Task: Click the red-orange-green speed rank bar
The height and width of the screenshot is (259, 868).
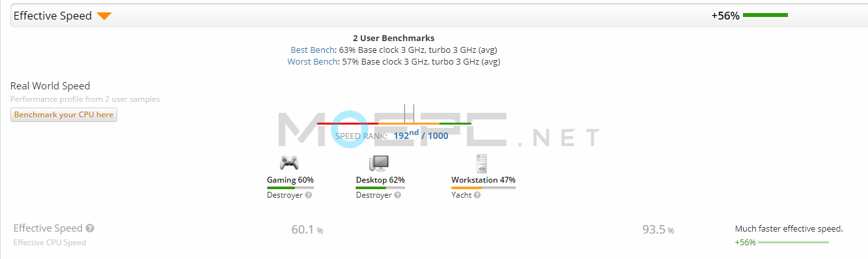Action: coord(394,123)
